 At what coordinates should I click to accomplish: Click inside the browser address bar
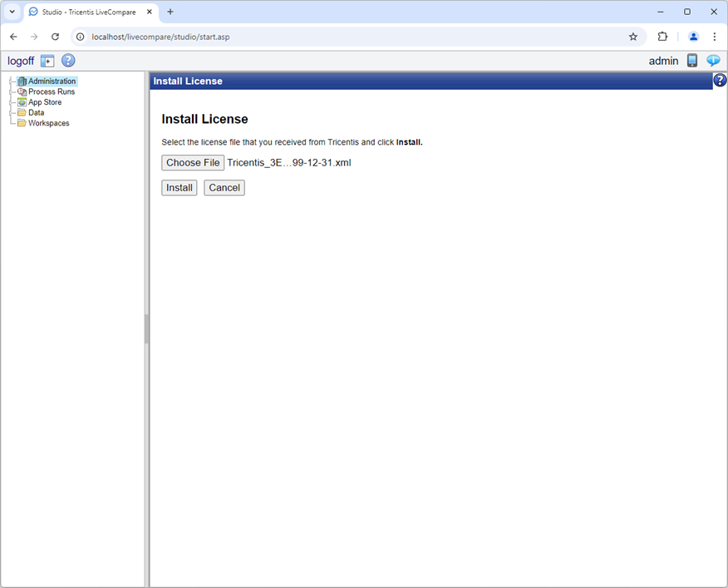pyautogui.click(x=249, y=37)
